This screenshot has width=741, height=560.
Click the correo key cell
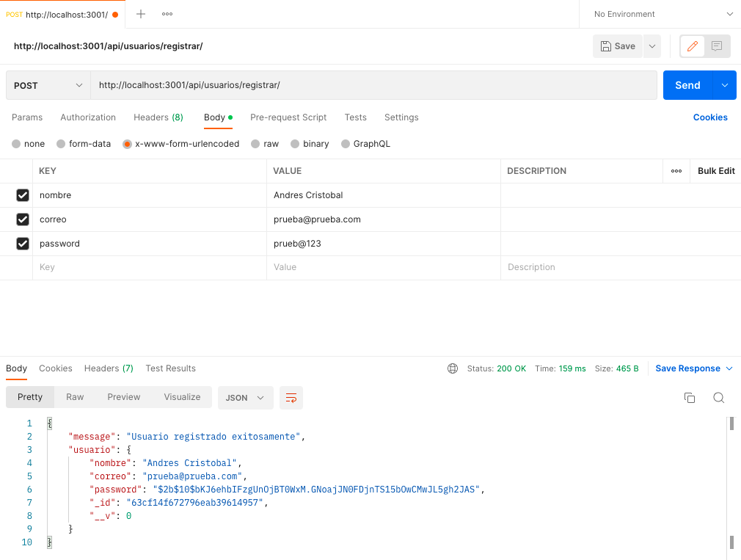pyautogui.click(x=150, y=219)
